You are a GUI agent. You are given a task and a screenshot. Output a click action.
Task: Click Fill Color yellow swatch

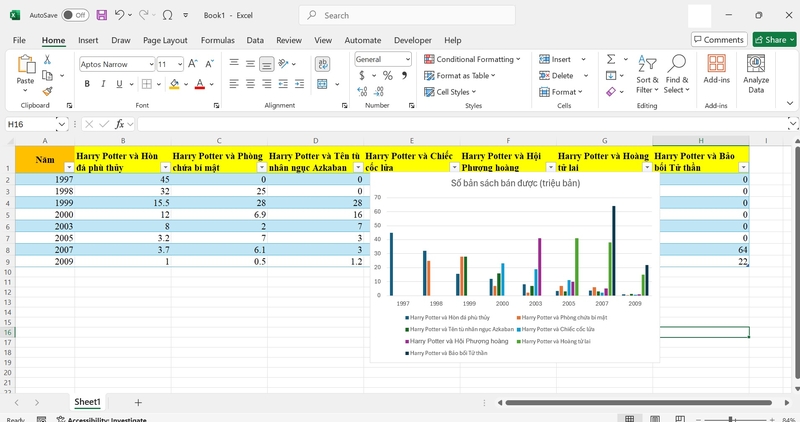[174, 84]
